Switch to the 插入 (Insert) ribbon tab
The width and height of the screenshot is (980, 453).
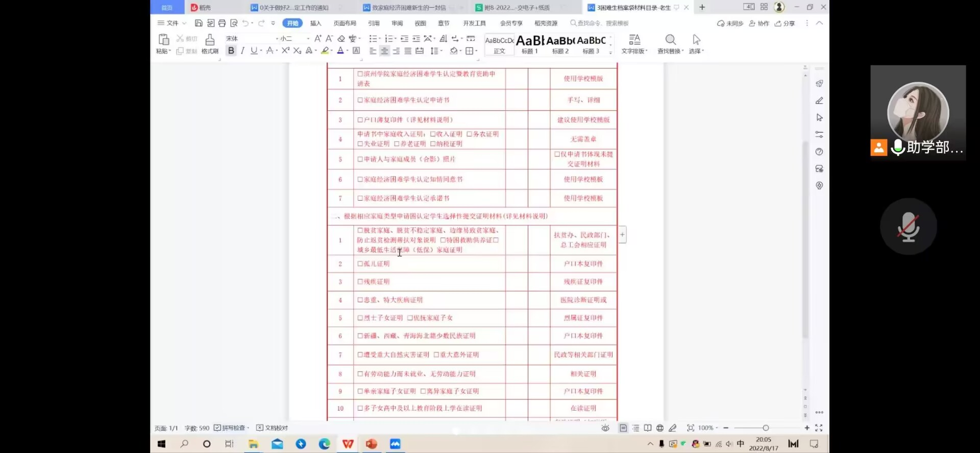point(316,23)
